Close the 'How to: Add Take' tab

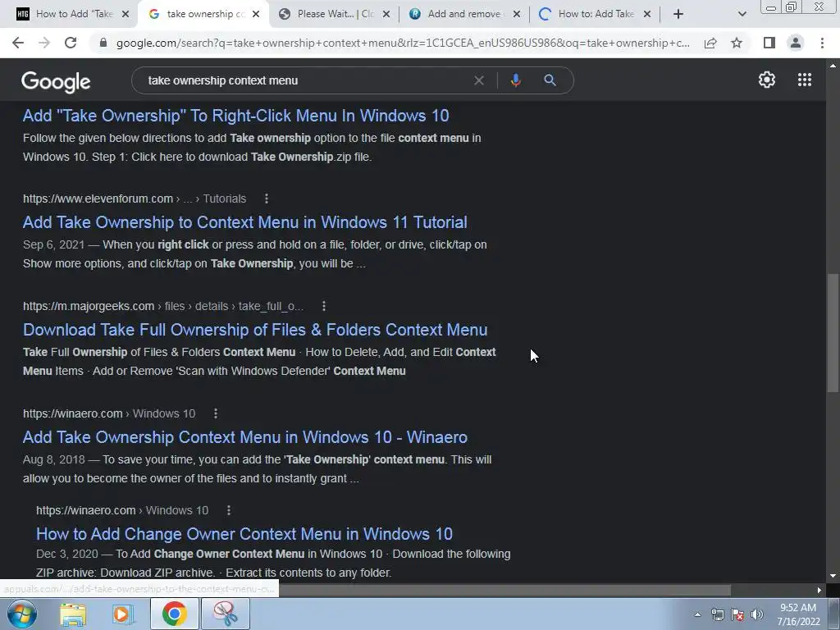[647, 14]
